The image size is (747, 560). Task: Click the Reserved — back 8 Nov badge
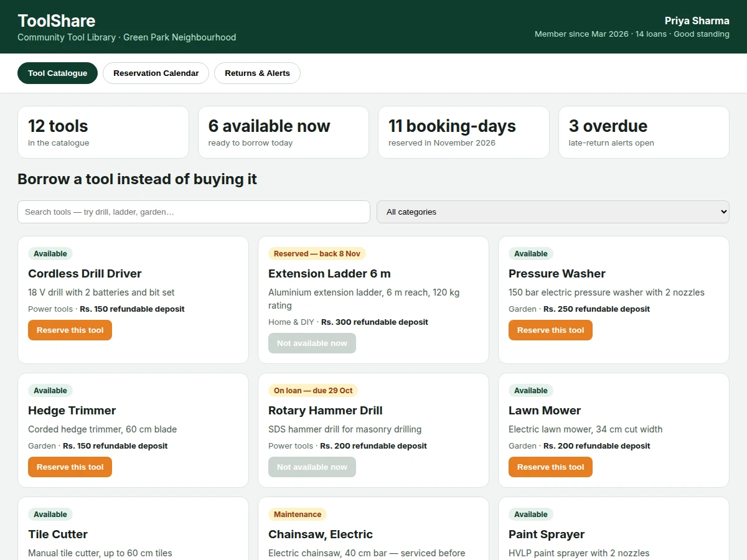tap(317, 253)
